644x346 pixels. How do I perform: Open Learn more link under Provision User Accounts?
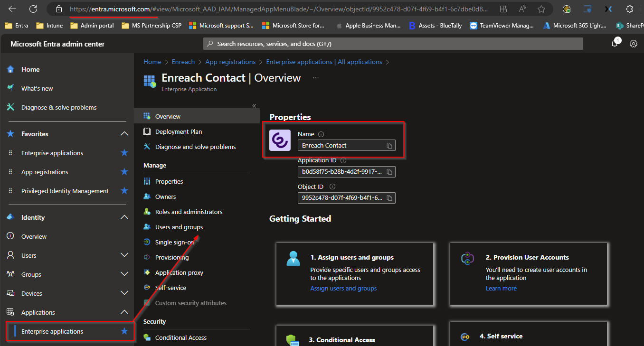501,288
